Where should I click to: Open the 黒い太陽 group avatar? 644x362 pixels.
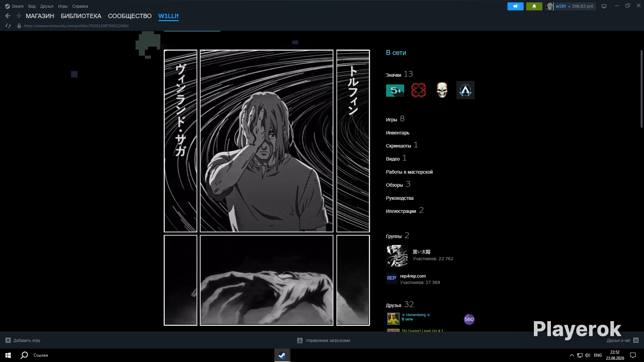(397, 256)
